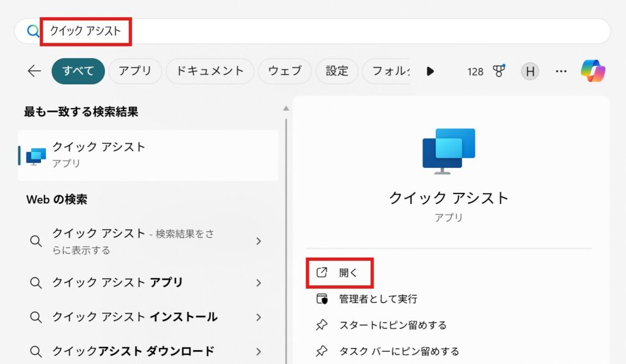Click the Web の検索 heading
The width and height of the screenshot is (626, 364).
click(57, 199)
